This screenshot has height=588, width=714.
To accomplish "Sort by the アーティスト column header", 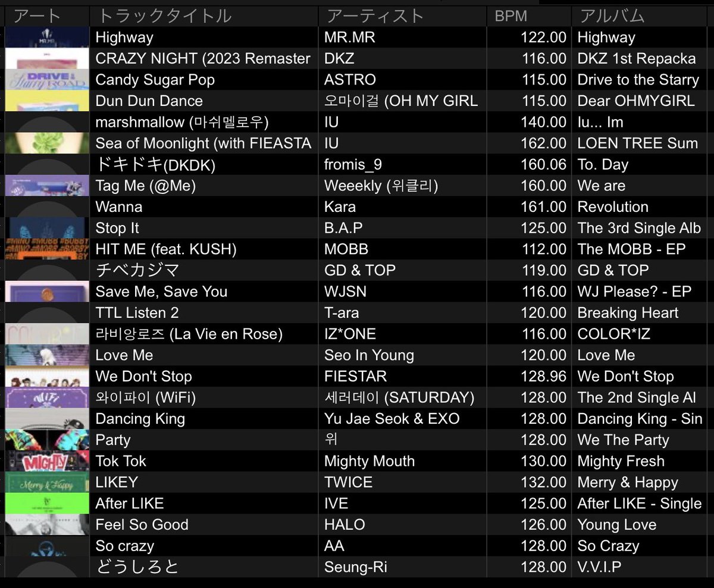I will pos(402,16).
